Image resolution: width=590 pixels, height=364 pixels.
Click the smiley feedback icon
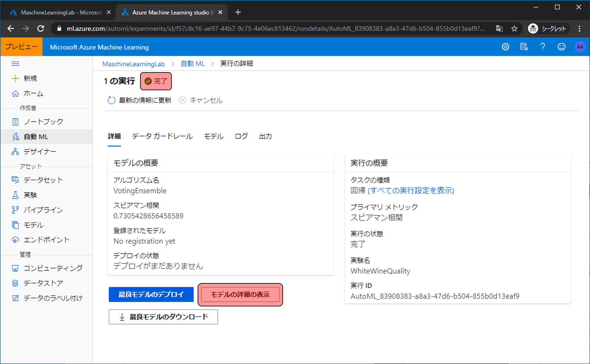click(561, 47)
